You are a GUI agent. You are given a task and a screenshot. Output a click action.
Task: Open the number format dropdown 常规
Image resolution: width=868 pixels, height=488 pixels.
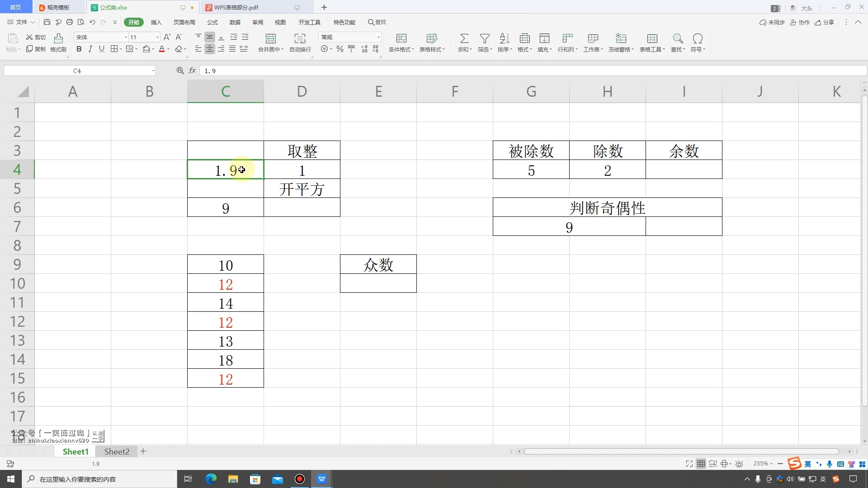tap(378, 37)
